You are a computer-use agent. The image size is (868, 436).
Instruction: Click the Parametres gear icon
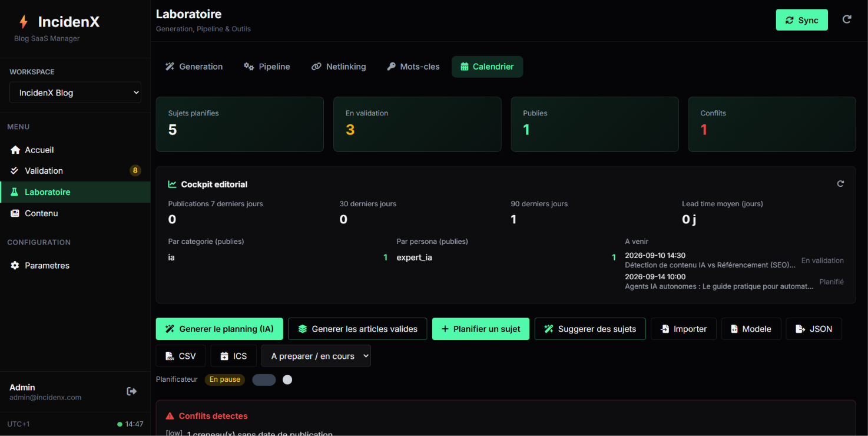tap(15, 266)
